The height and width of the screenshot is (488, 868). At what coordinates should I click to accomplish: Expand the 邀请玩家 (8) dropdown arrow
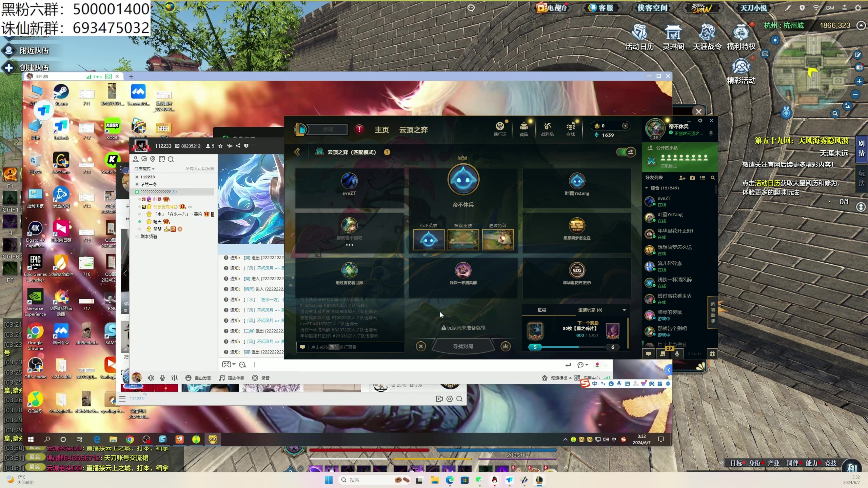click(624, 310)
